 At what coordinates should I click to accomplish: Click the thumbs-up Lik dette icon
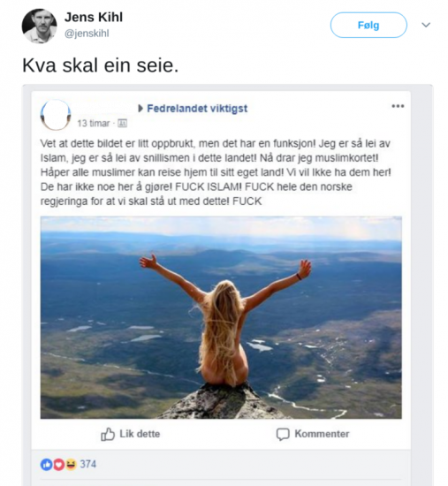pyautogui.click(x=108, y=434)
